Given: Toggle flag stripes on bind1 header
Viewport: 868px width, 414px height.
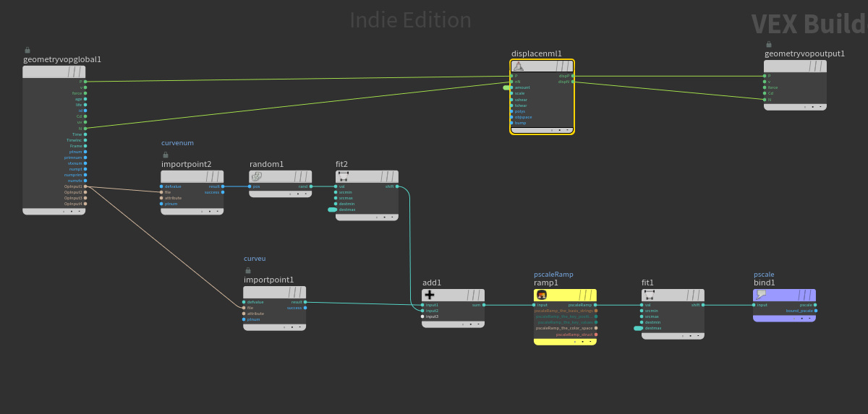Looking at the screenshot, I should [806, 295].
